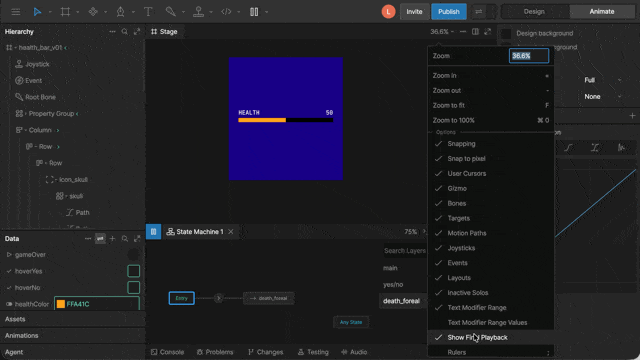Choose Zoom to 100%
Screen dimensions: 640x360
point(491,120)
